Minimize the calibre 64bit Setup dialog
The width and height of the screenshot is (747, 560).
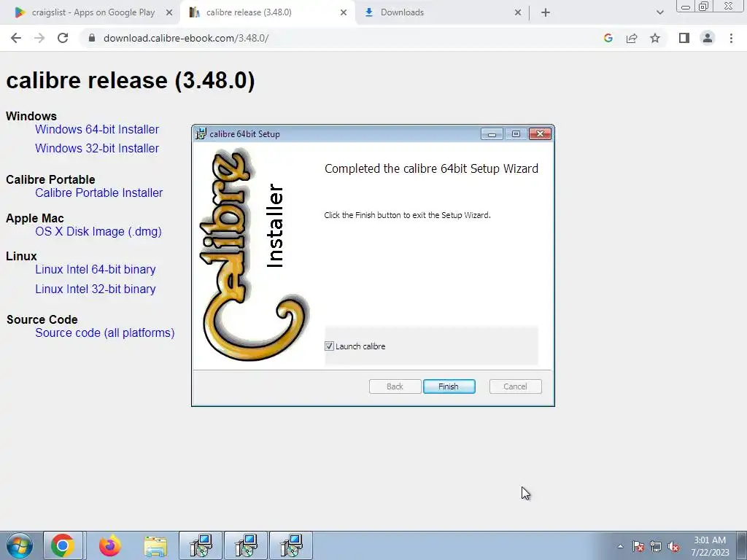tap(492, 134)
